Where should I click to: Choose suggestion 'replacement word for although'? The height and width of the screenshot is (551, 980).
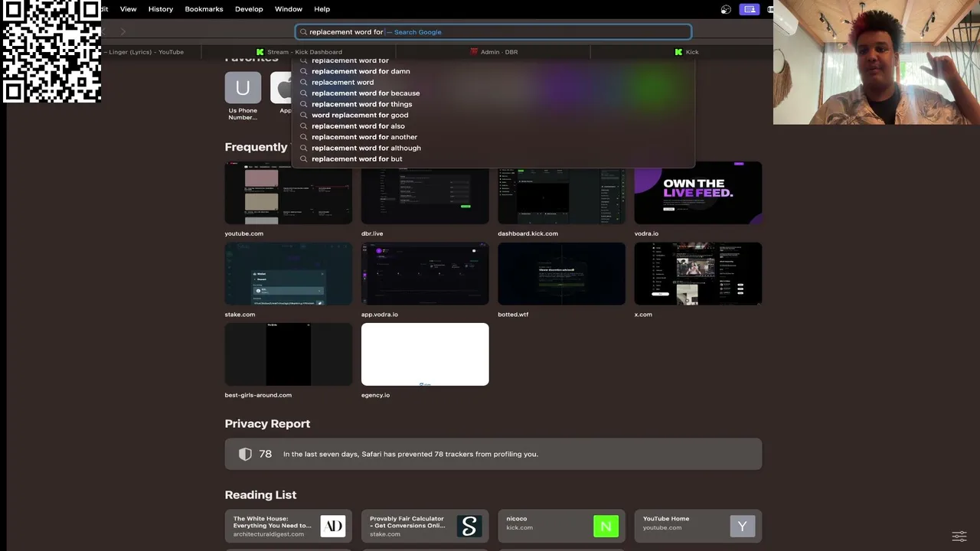point(494,148)
